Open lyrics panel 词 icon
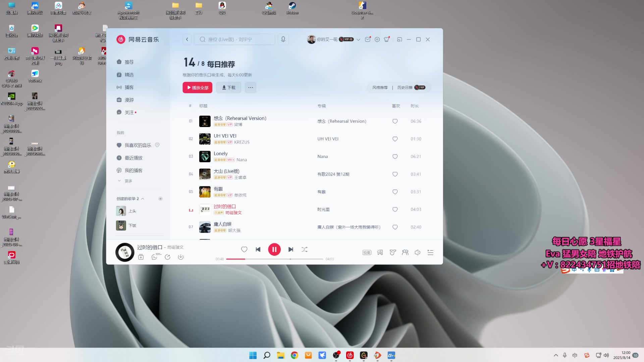Image resolution: width=644 pixels, height=362 pixels. pyautogui.click(x=380, y=252)
